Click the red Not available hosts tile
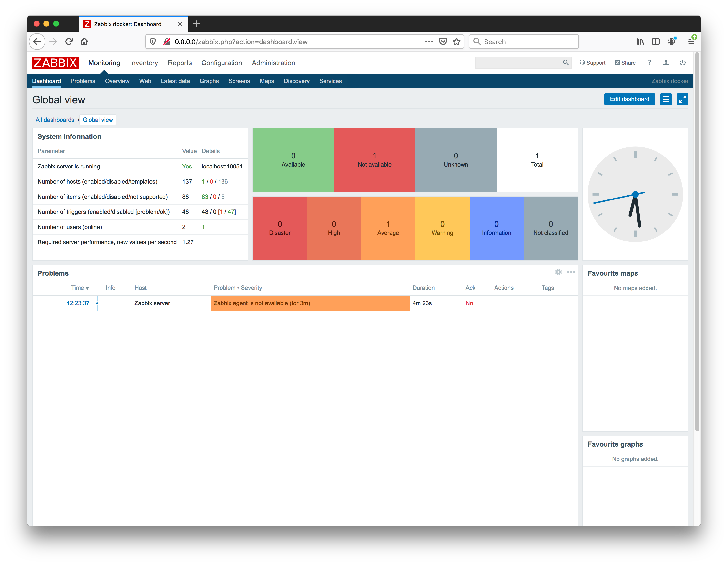This screenshot has height=565, width=728. (x=375, y=160)
